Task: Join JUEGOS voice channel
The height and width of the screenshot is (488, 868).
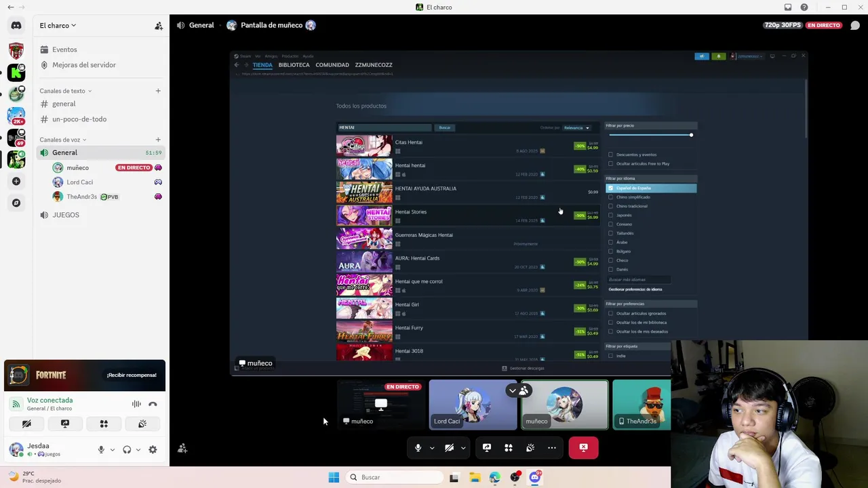Action: click(100, 215)
